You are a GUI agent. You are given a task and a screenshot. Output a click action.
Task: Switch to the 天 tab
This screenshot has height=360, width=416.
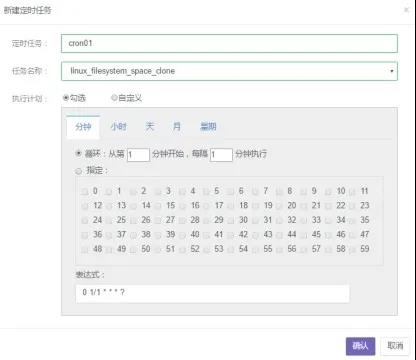(150, 127)
